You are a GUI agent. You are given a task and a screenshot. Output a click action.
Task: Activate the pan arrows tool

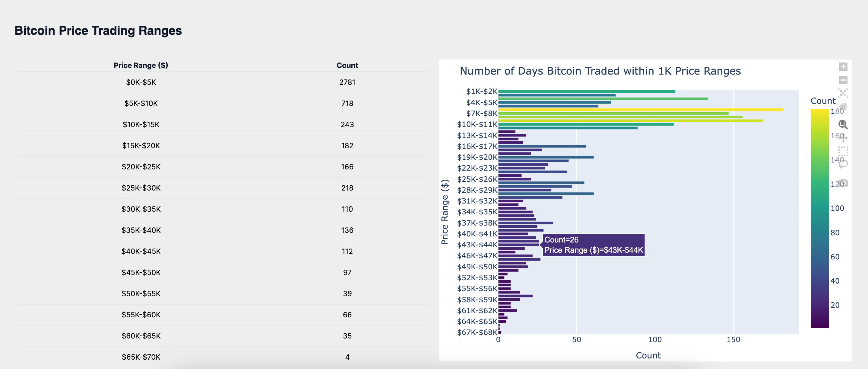(x=843, y=138)
